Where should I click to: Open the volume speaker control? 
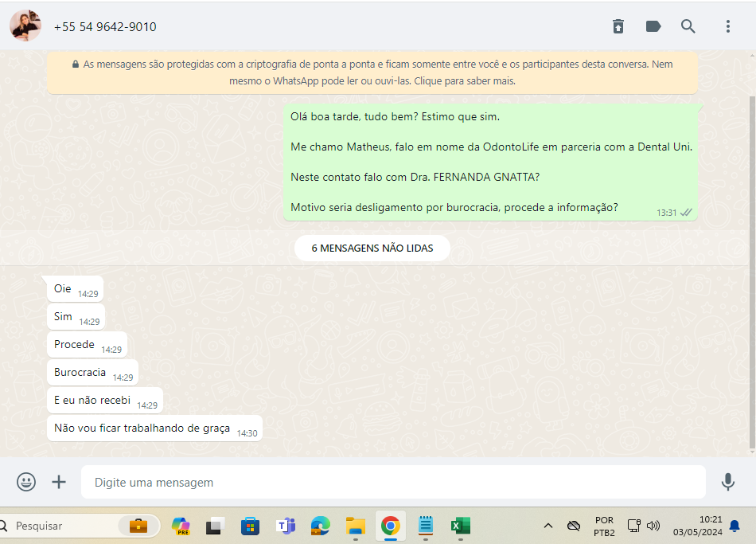[653, 526]
